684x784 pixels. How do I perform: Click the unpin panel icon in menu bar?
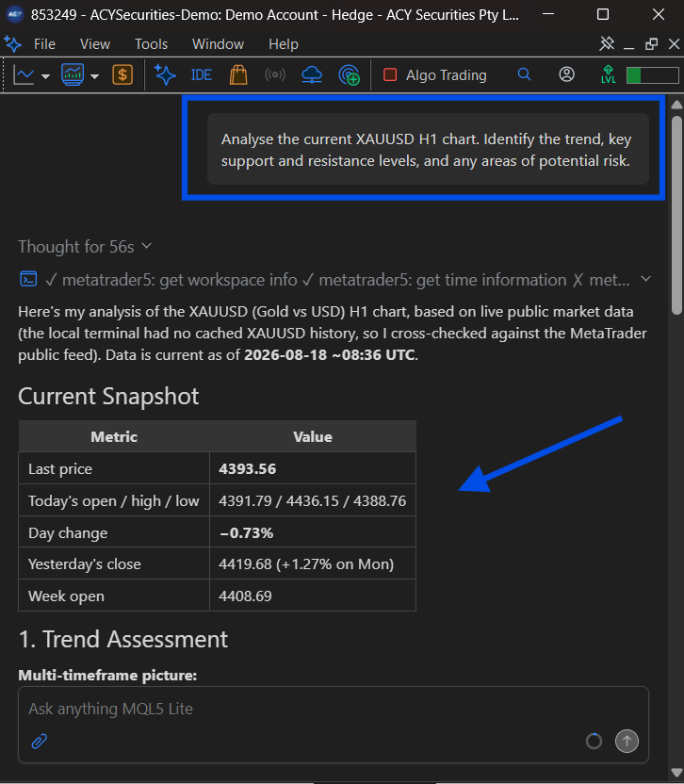(607, 43)
